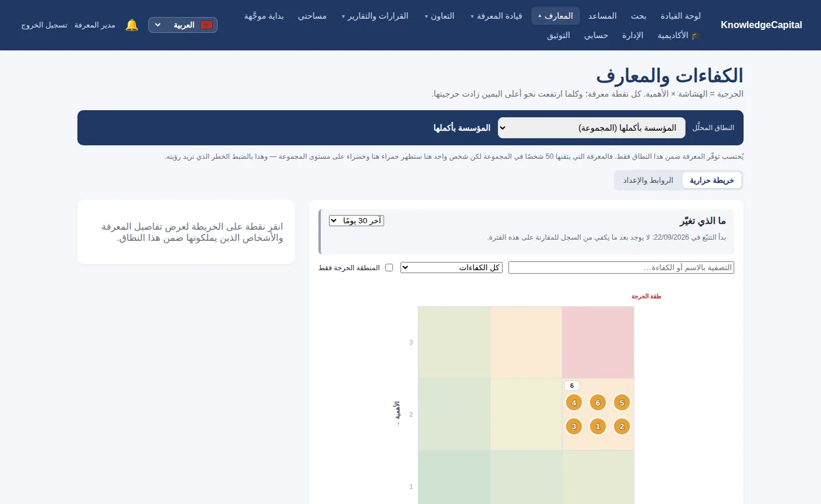The height and width of the screenshot is (504, 821).
Task: Open the النطاق المحلّل scope dropdown
Action: 591,128
